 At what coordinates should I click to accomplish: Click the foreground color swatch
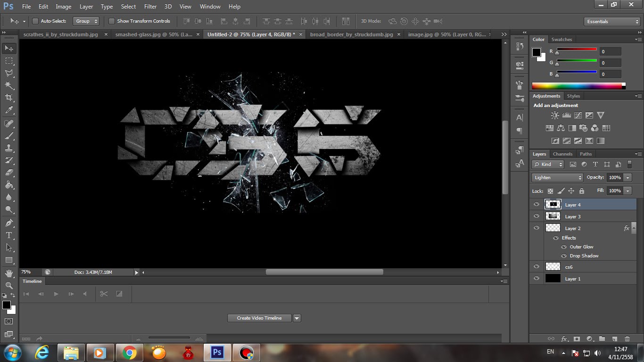click(6, 305)
